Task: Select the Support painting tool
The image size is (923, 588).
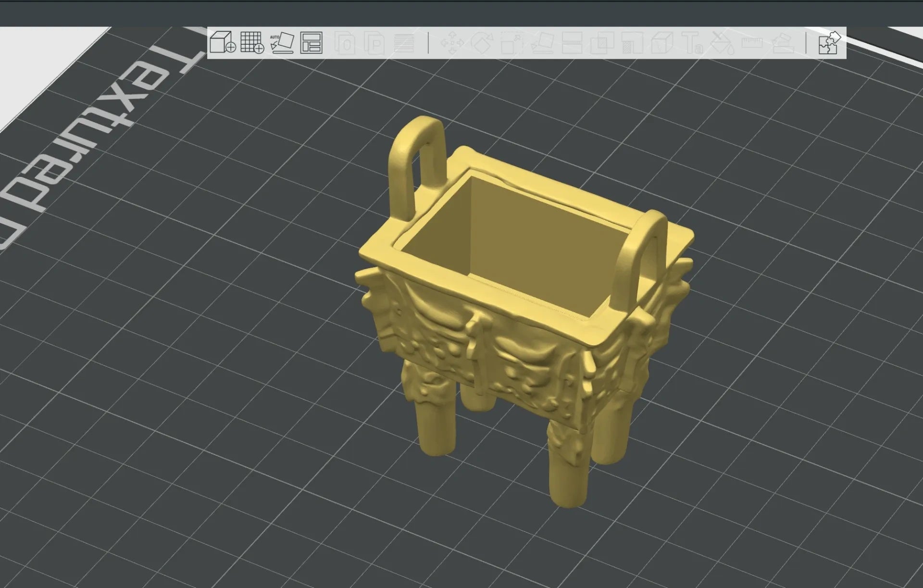Action: click(632, 43)
